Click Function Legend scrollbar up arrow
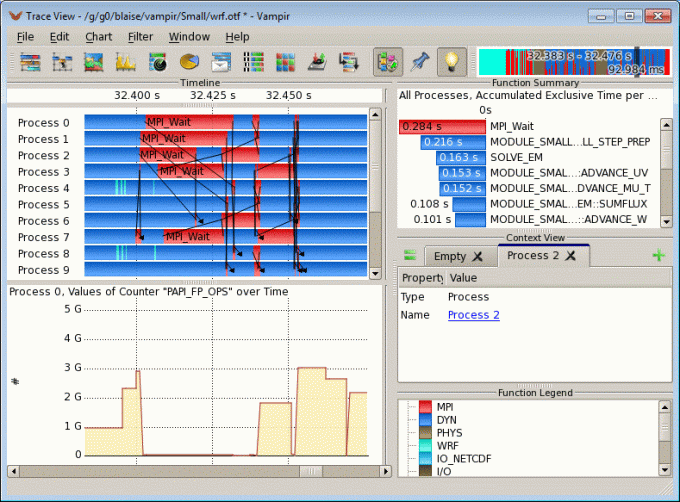The image size is (680, 502). (664, 407)
